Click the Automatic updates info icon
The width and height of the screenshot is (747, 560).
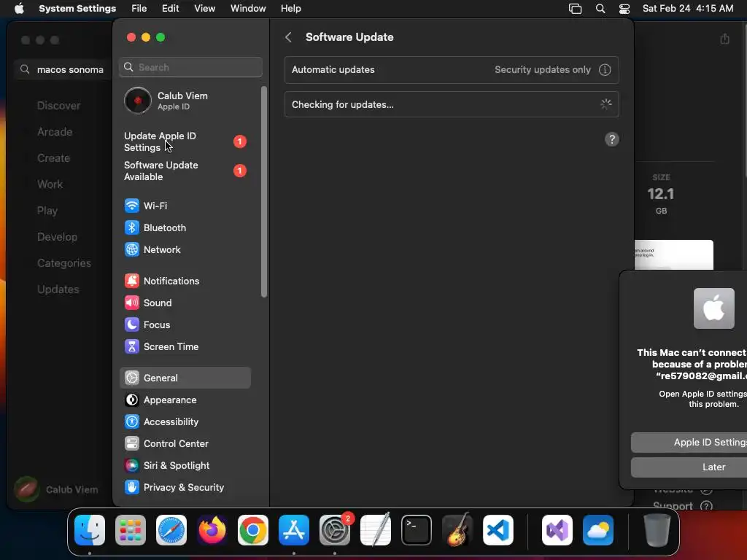click(605, 69)
